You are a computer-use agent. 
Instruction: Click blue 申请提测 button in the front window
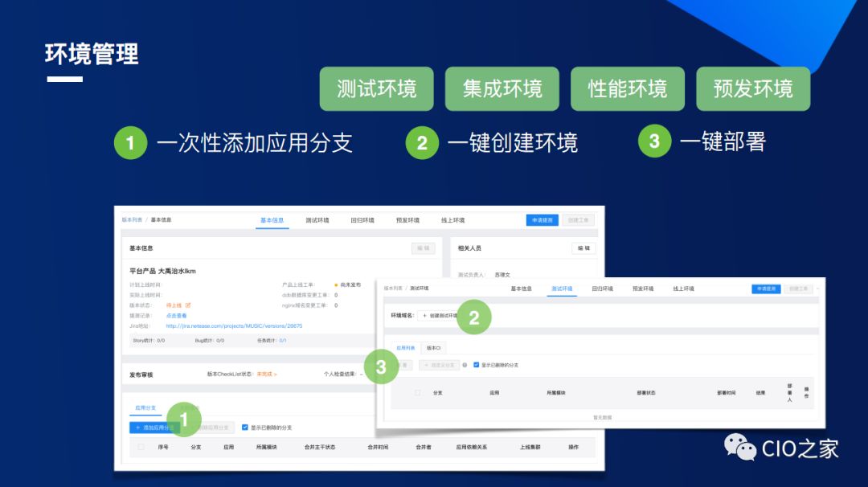point(766,289)
